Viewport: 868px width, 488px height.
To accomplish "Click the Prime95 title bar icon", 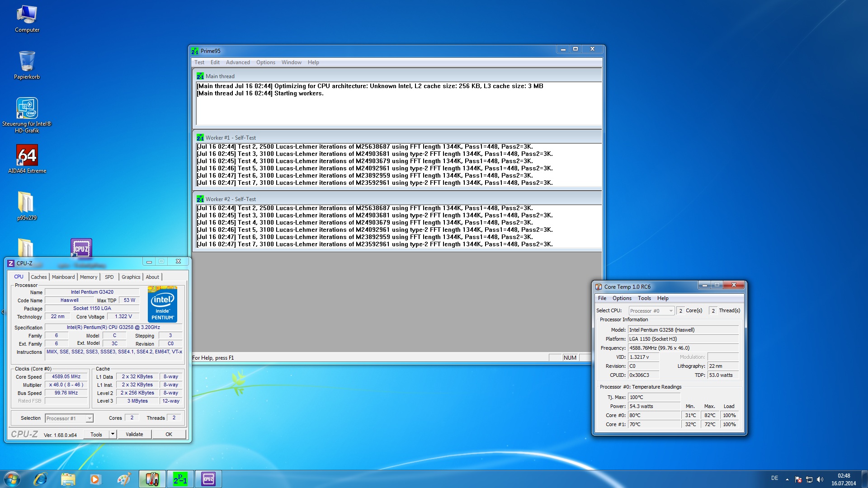I will point(195,51).
